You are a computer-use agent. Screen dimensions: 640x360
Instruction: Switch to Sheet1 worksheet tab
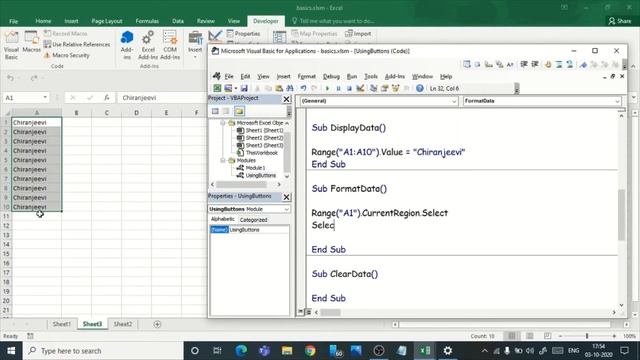click(62, 324)
